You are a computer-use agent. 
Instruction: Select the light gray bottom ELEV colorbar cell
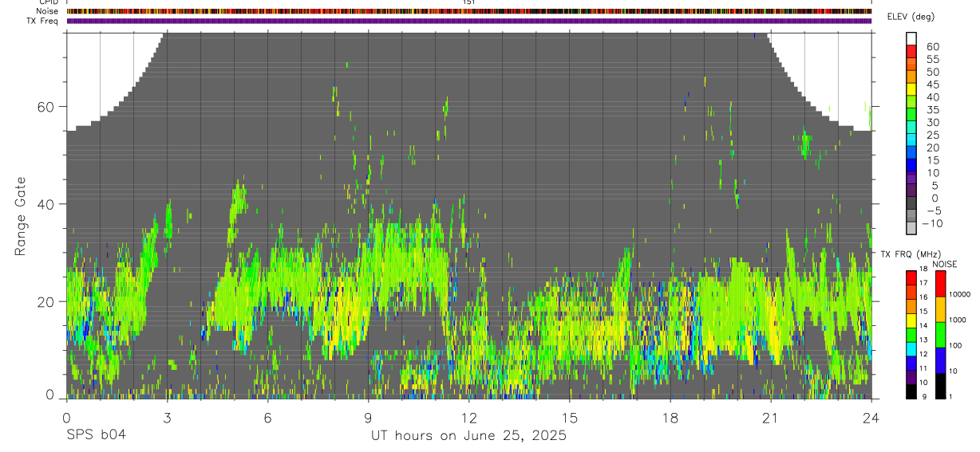click(x=911, y=229)
